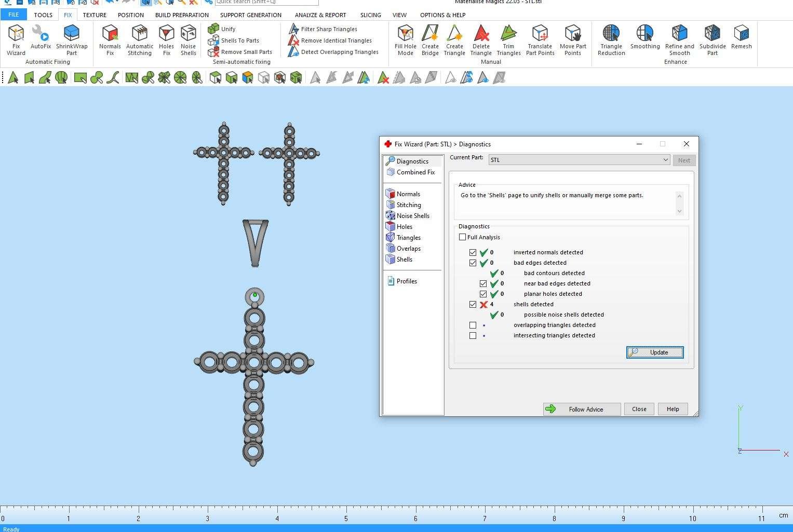Click the Quick search field
The width and height of the screenshot is (793, 532).
pos(266,2)
